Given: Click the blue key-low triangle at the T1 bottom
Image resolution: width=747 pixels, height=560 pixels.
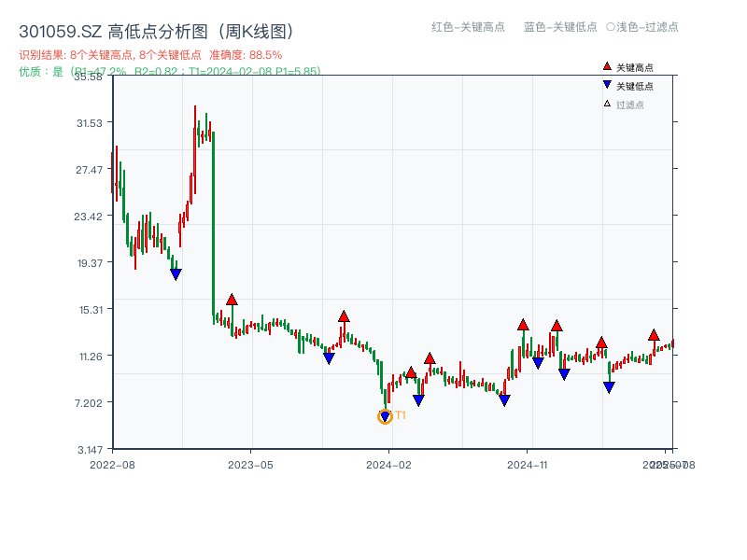Looking at the screenshot, I should (385, 414).
